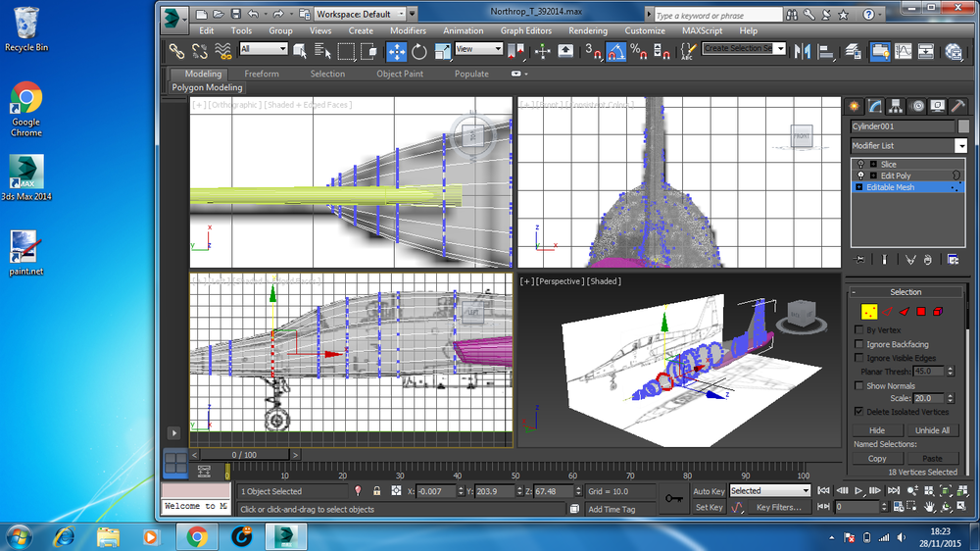Open the Modifier List dropdown

(x=960, y=146)
